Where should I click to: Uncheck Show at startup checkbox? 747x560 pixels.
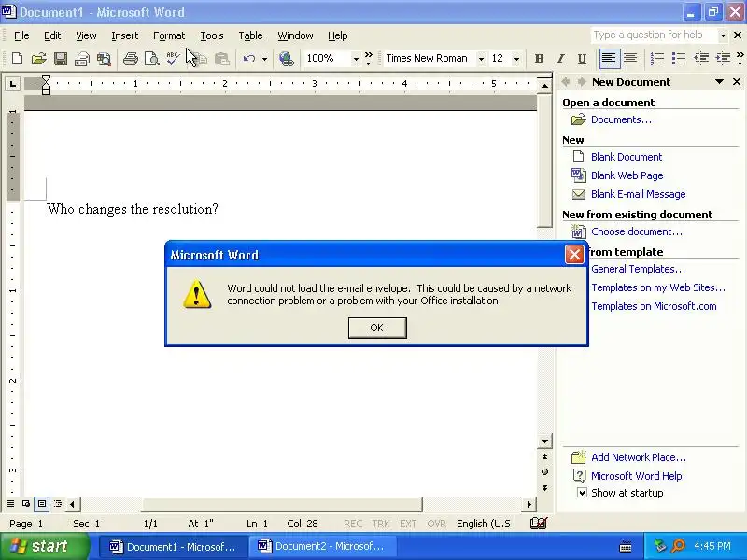582,493
